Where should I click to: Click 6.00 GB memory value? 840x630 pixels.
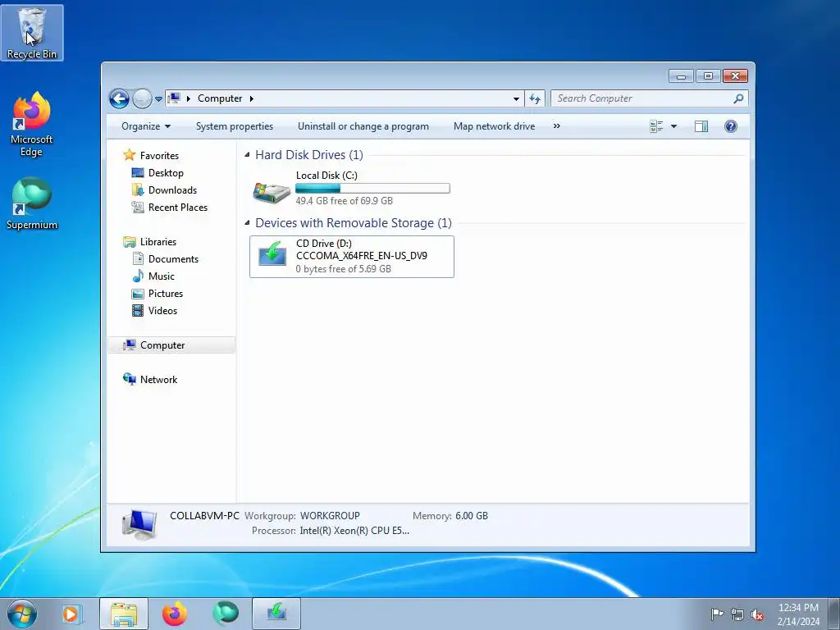[x=472, y=516]
